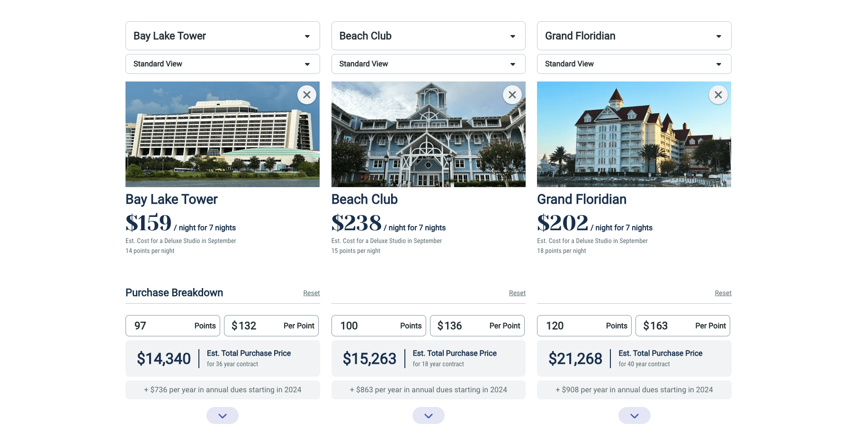This screenshot has height=442, width=868.
Task: Remove Beach Club card using the X icon
Action: click(512, 95)
